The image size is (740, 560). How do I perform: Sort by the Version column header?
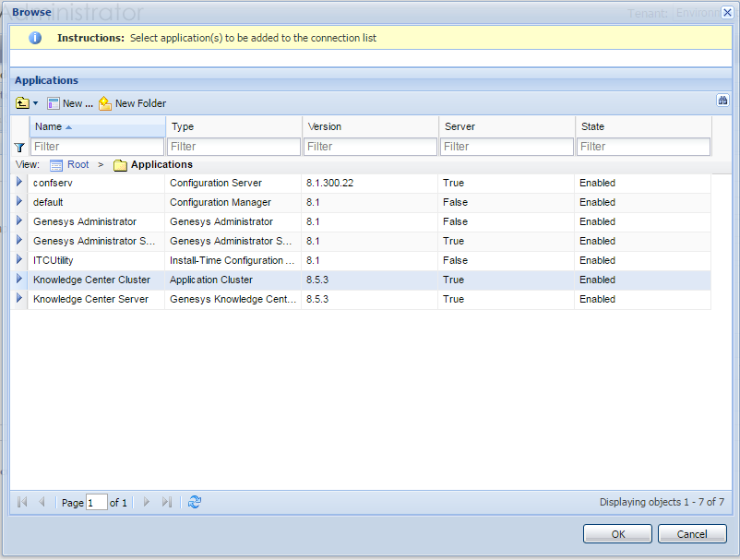[x=369, y=126]
